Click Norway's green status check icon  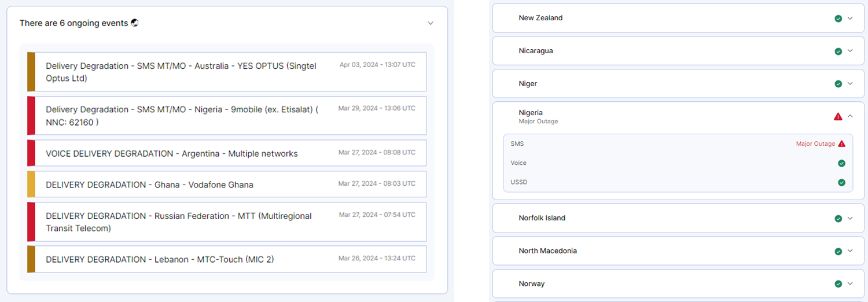[x=838, y=284]
